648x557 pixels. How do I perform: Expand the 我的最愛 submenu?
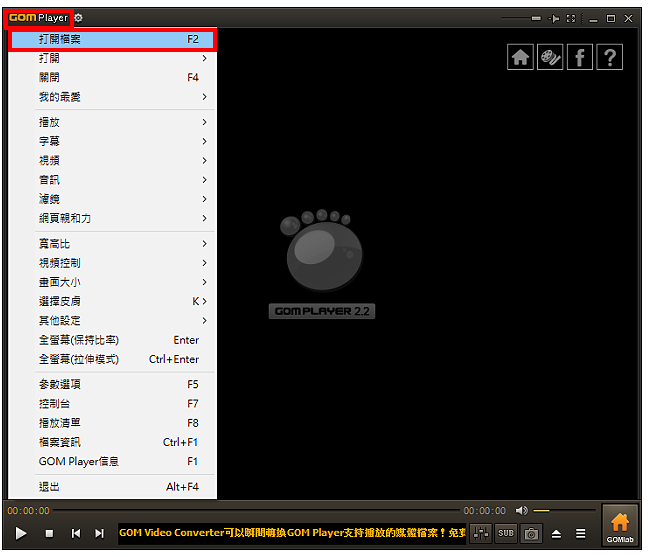coord(112,97)
